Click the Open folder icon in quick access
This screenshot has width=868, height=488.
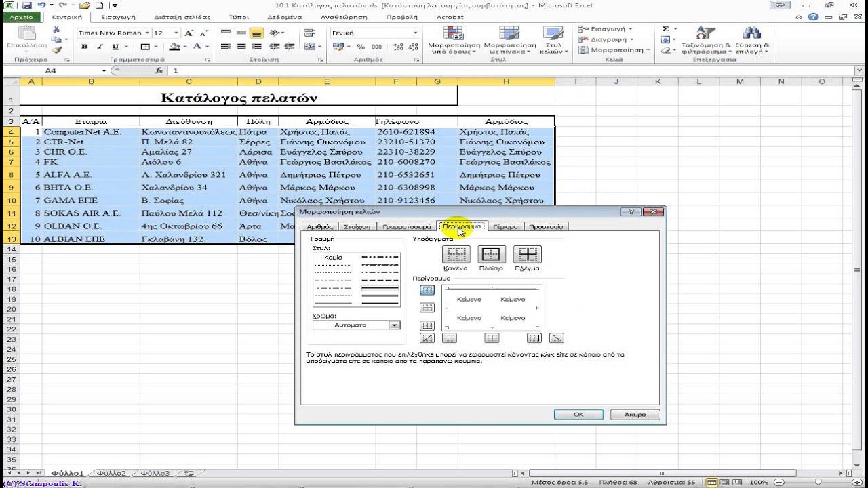coord(83,5)
